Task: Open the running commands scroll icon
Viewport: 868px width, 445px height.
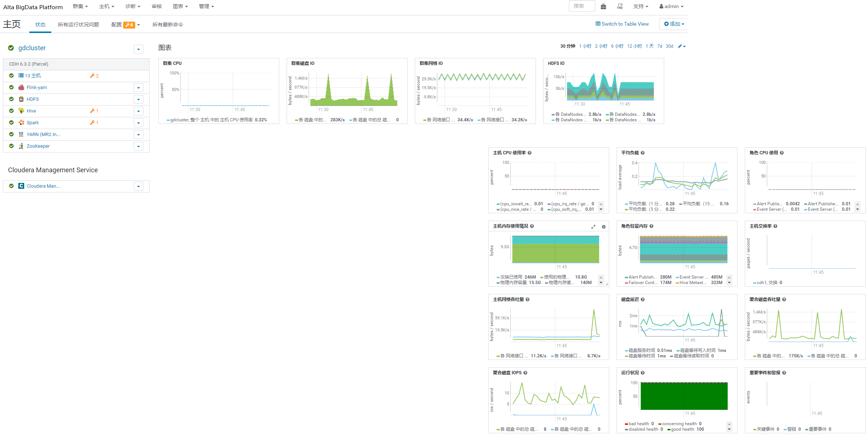Action: 620,6
